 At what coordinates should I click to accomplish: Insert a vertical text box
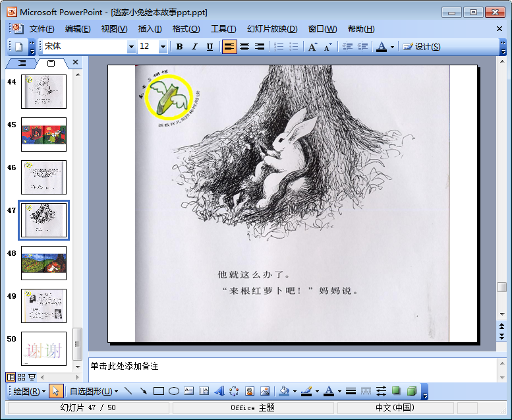click(x=204, y=391)
